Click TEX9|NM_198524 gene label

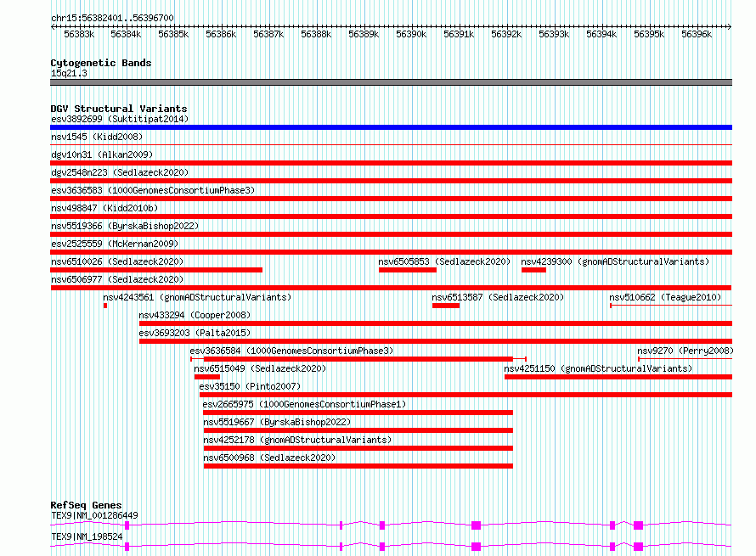87,536
